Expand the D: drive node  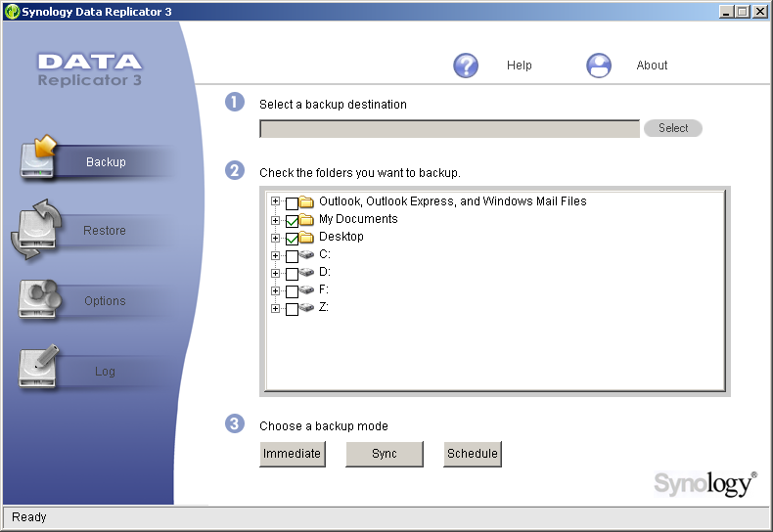tap(275, 273)
